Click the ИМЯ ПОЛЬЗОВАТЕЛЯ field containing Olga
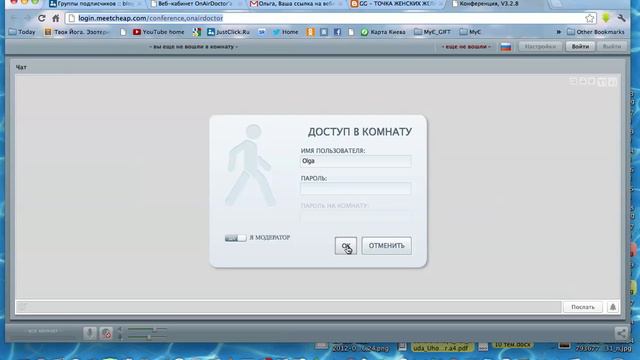640x360 pixels. coord(356,161)
